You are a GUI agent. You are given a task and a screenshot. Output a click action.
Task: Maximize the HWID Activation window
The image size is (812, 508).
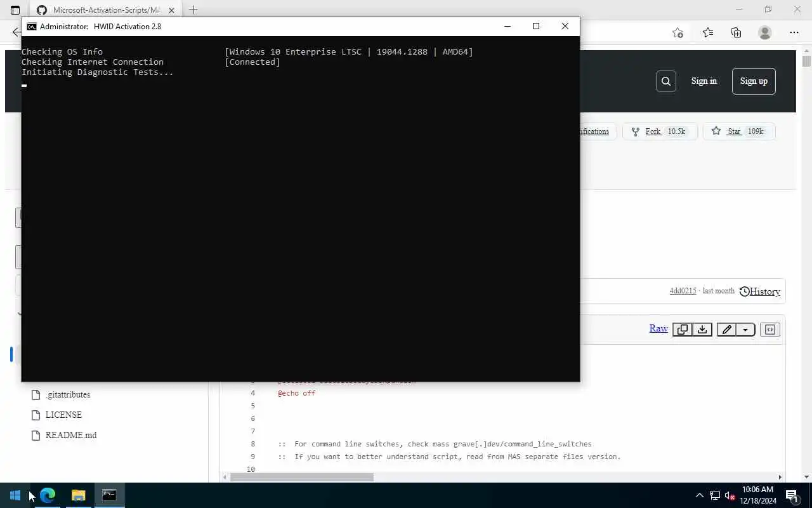coord(536,26)
